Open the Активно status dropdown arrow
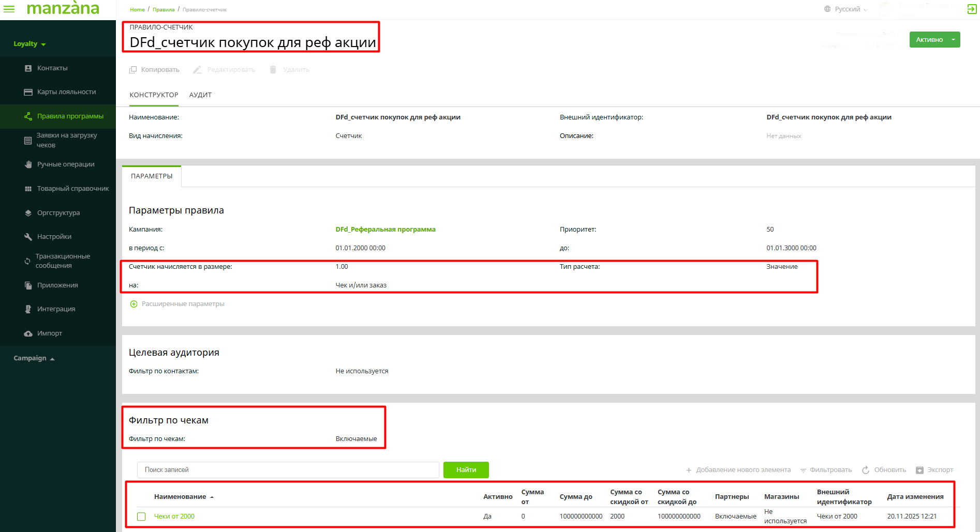 point(953,40)
